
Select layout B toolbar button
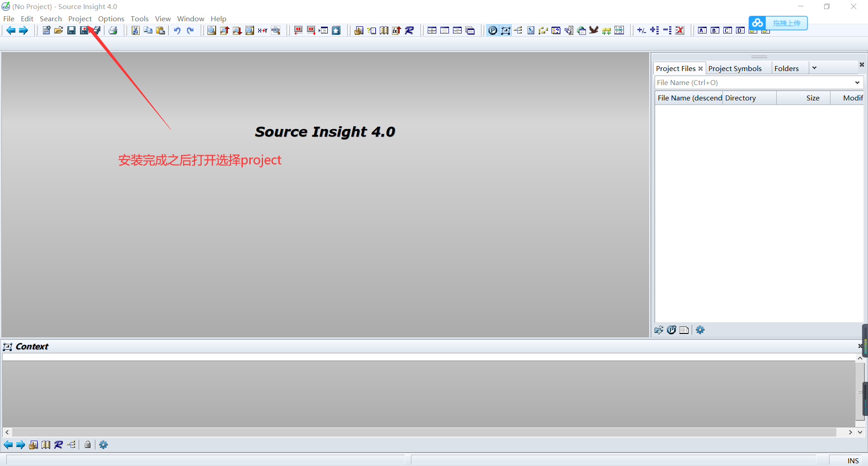pyautogui.click(x=715, y=30)
